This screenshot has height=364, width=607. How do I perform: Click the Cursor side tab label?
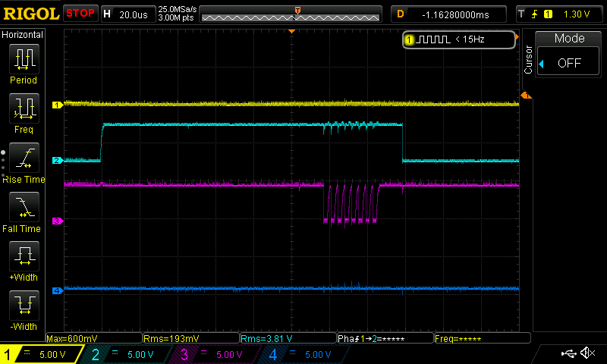[528, 60]
